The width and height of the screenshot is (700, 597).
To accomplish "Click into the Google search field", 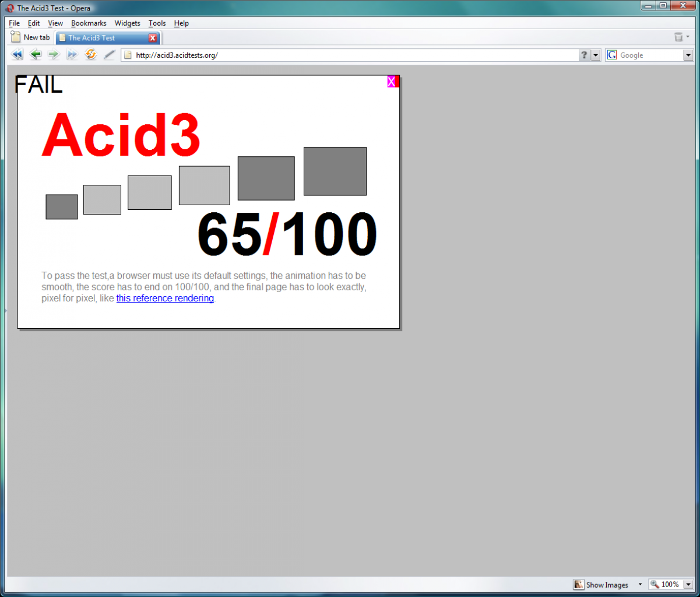I will click(650, 55).
